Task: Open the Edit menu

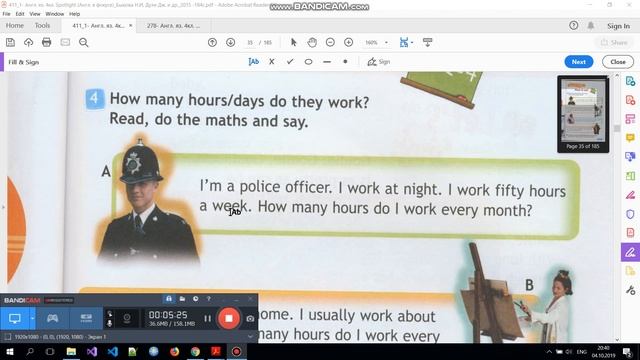Action: point(20,14)
